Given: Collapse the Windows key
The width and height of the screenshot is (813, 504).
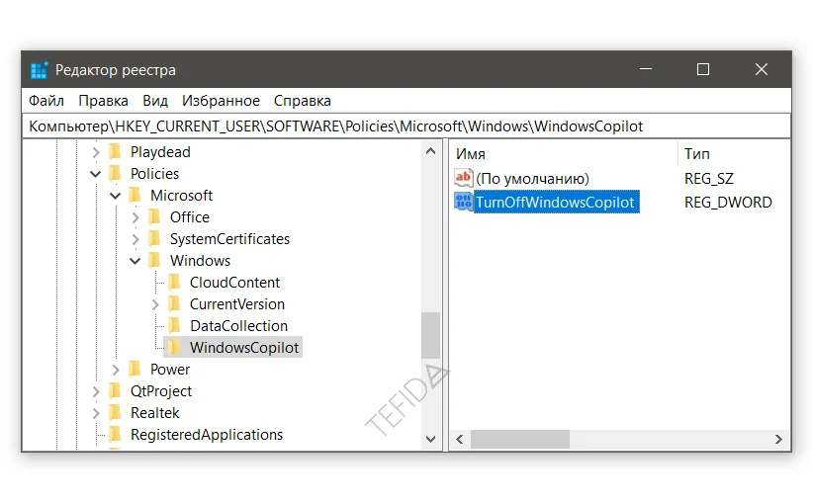Looking at the screenshot, I should click(x=135, y=261).
